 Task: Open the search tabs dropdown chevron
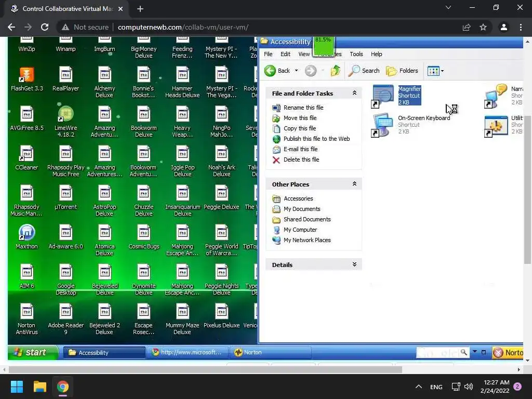click(448, 7)
